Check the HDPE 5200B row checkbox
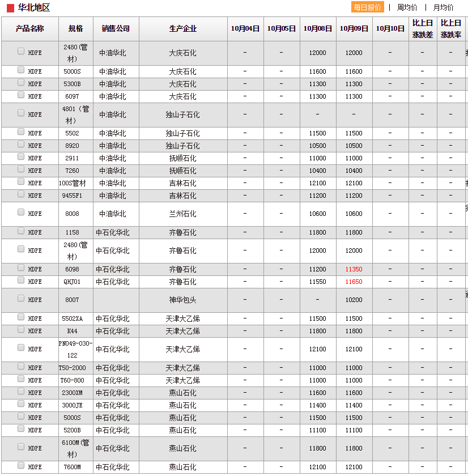 coord(21,428)
